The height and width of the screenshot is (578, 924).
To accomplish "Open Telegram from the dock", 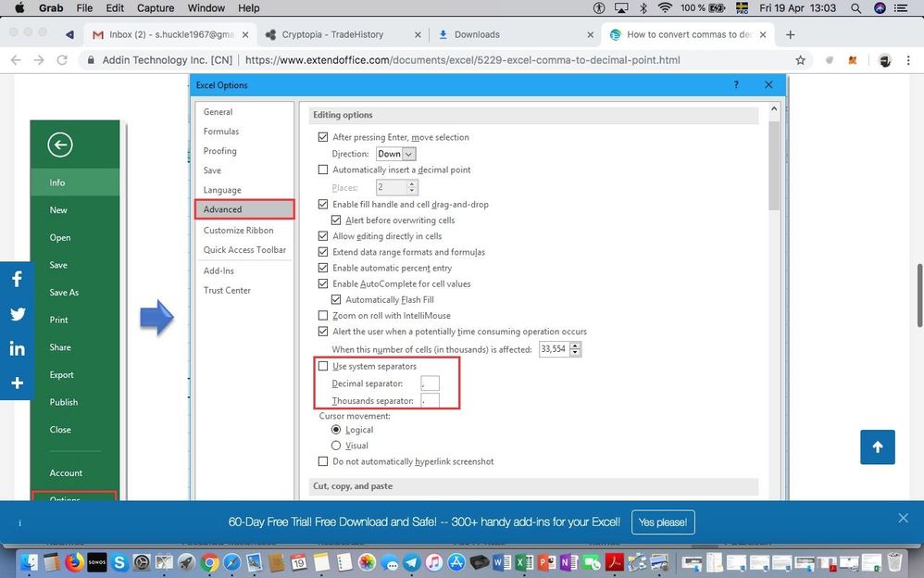I will tap(411, 562).
